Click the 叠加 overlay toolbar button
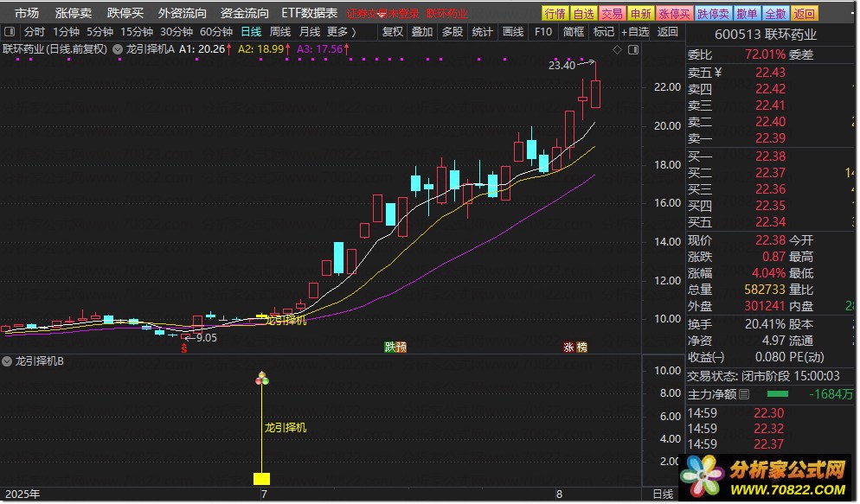Screen dimensions: 860x504 421,32
